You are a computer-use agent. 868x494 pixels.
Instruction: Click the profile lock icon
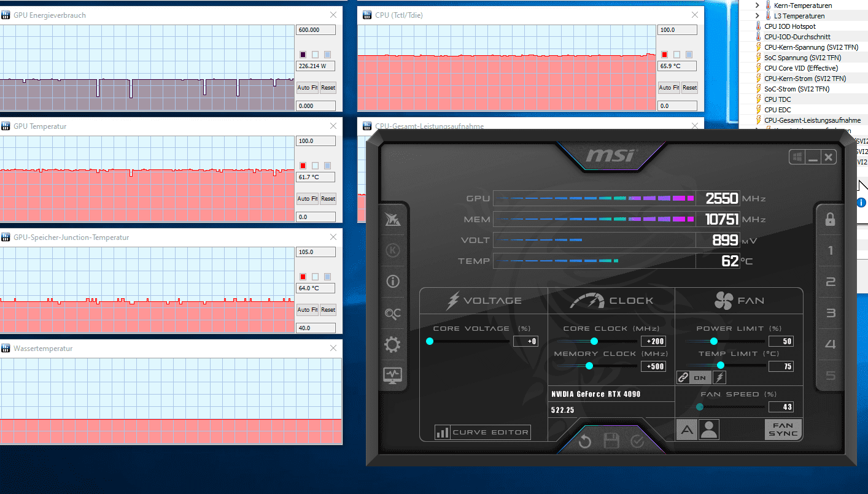830,219
